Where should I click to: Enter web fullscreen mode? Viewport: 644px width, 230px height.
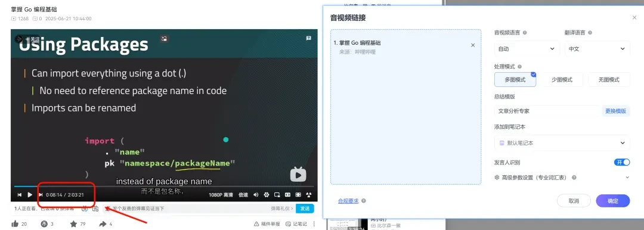299,195
